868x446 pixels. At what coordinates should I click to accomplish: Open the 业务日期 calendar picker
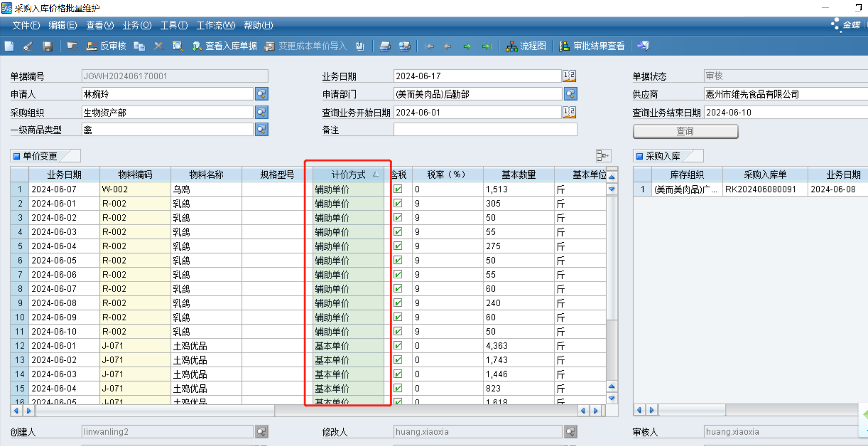[569, 76]
